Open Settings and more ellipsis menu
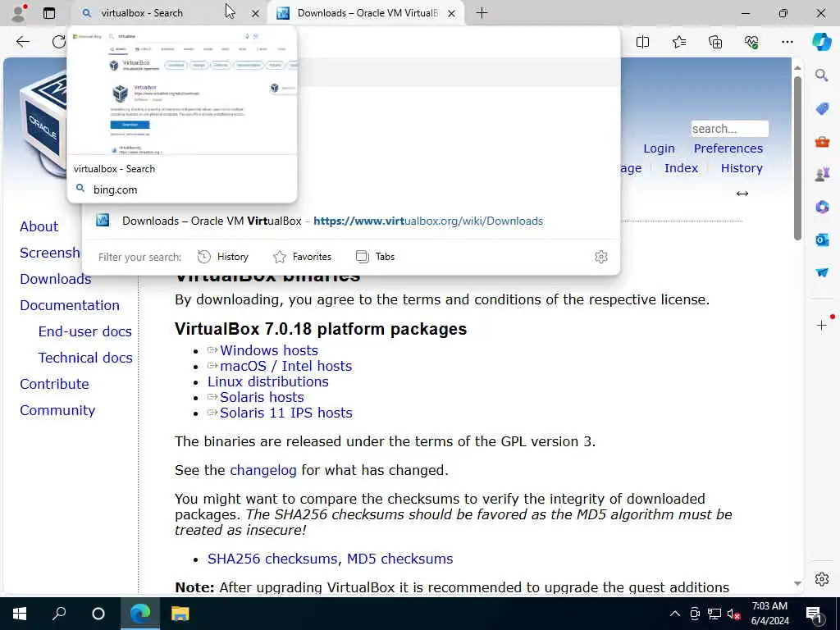 pyautogui.click(x=787, y=42)
